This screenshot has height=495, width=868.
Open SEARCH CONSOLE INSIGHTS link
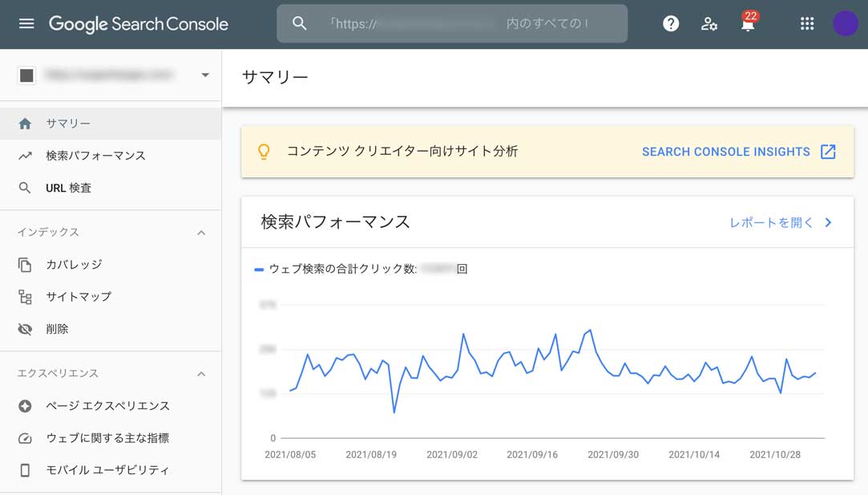click(725, 152)
